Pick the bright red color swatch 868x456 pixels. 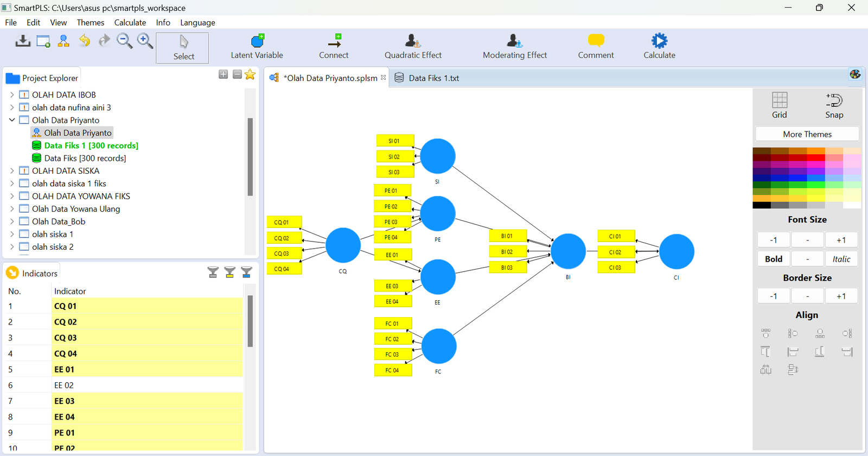pos(815,157)
